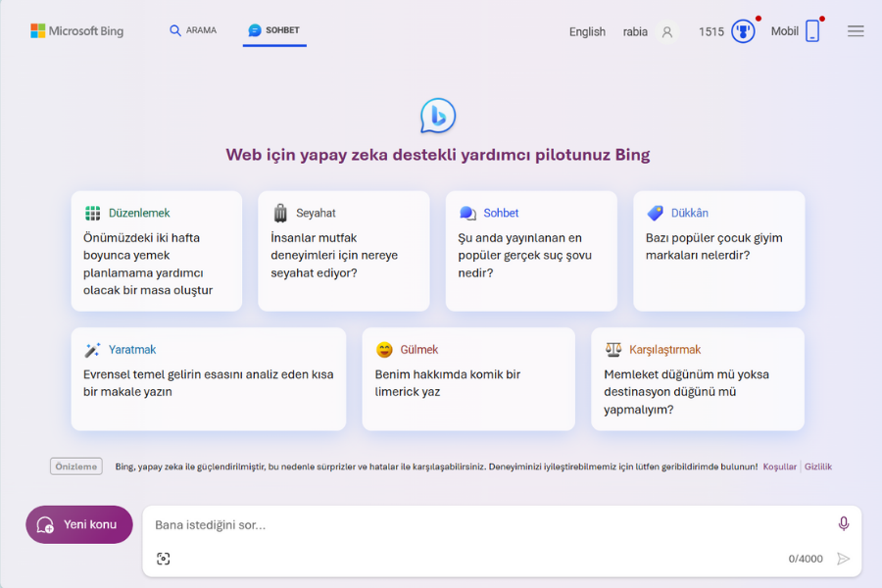Screen dimensions: 882x588
Task: Open the user profile avatar icon
Action: 667,32
